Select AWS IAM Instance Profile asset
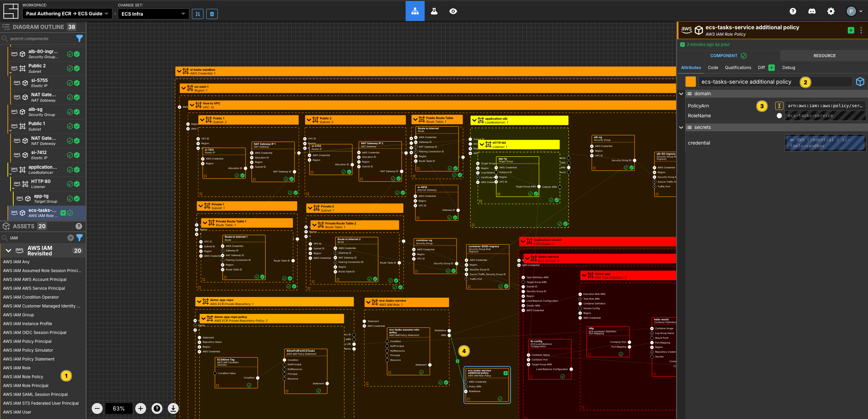The width and height of the screenshot is (868, 419). [x=28, y=323]
